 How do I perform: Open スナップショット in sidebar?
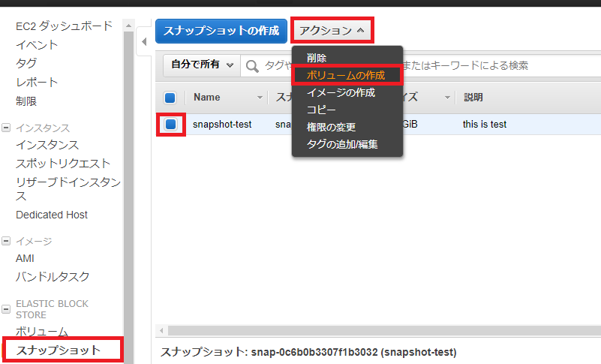click(59, 350)
